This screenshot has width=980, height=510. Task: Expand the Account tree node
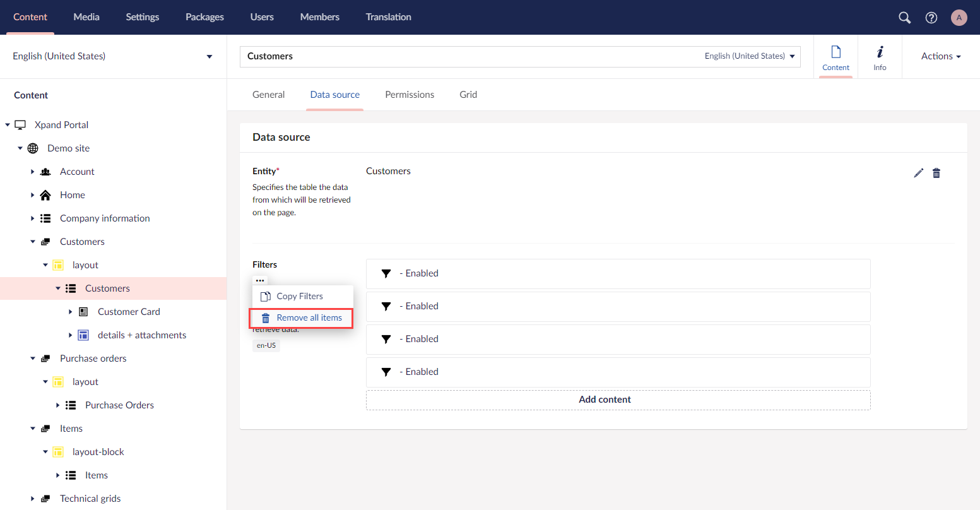(33, 172)
